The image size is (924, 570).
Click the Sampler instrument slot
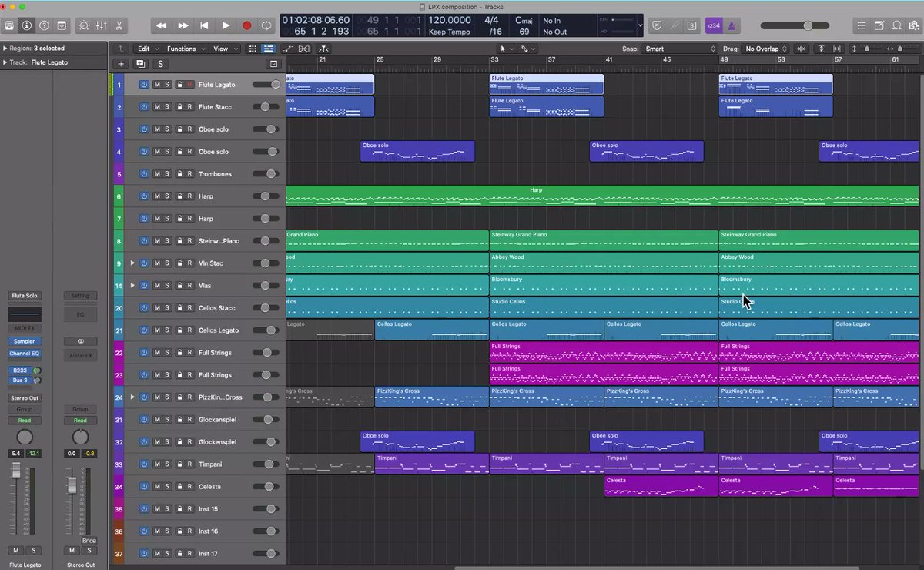[25, 341]
